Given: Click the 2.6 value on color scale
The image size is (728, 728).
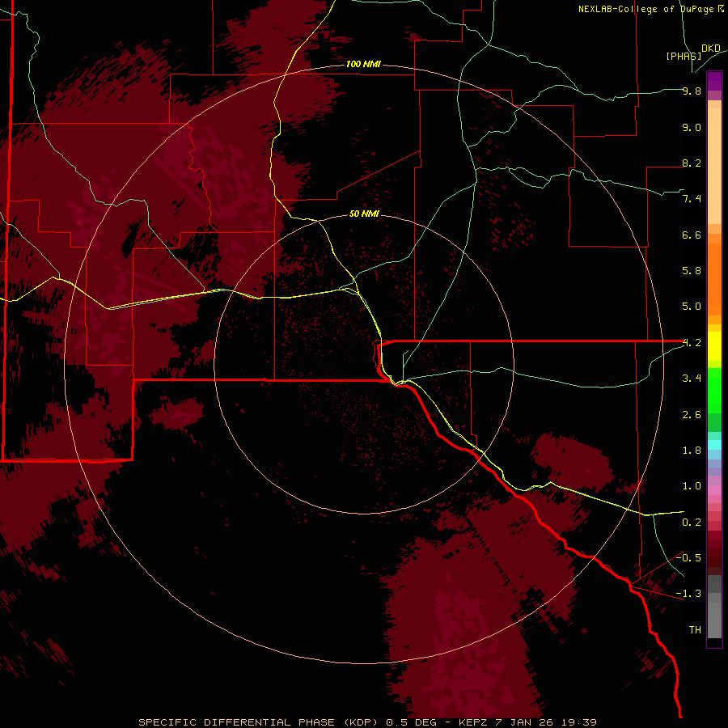Looking at the screenshot, I should click(692, 415).
